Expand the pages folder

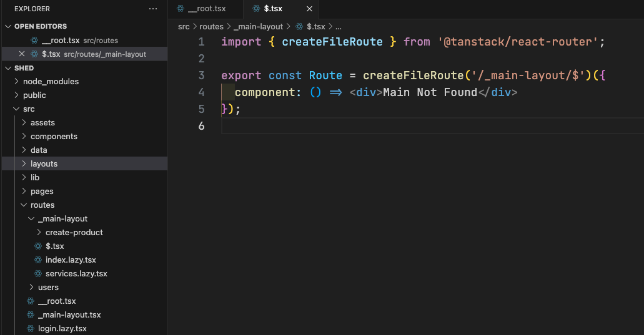24,191
